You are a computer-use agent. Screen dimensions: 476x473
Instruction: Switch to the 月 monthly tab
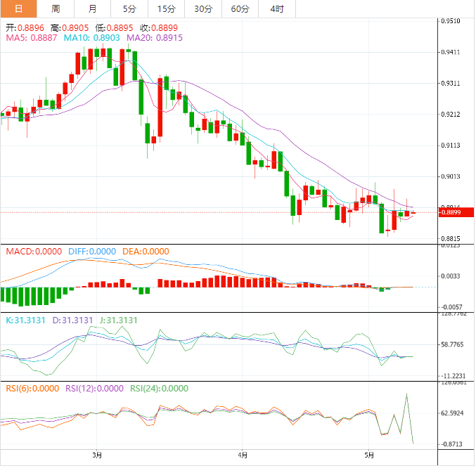click(93, 8)
